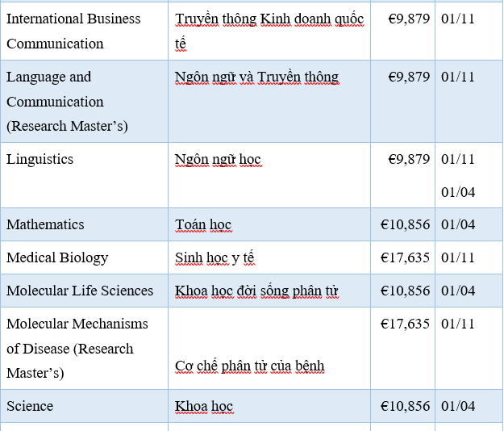Place cursor in "Ngôn ngữ và Truyền thông"
Image resolution: width=504 pixels, height=431 pixels.
coord(256,77)
